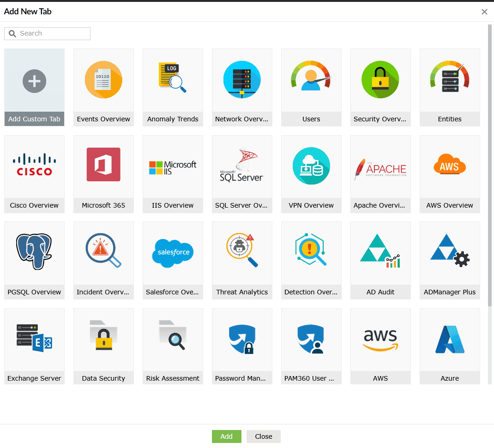Choose the Events Overview tile
The height and width of the screenshot is (448, 494).
(104, 87)
